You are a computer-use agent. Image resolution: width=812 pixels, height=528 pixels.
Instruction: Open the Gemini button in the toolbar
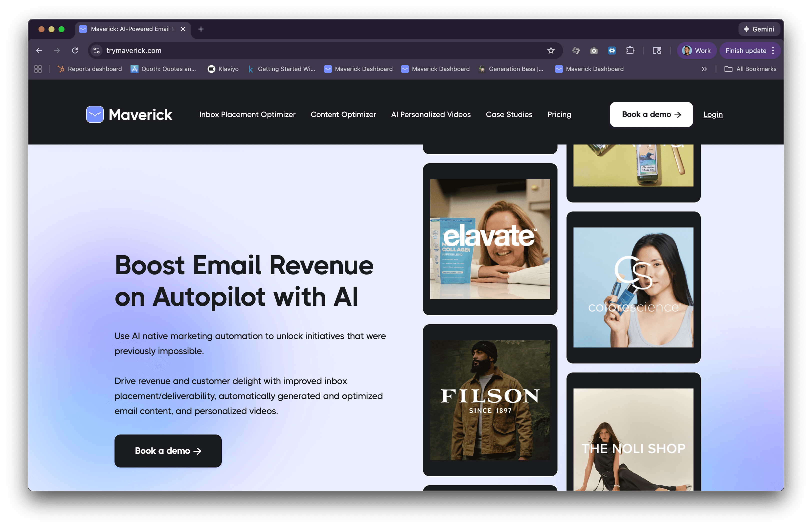(759, 29)
